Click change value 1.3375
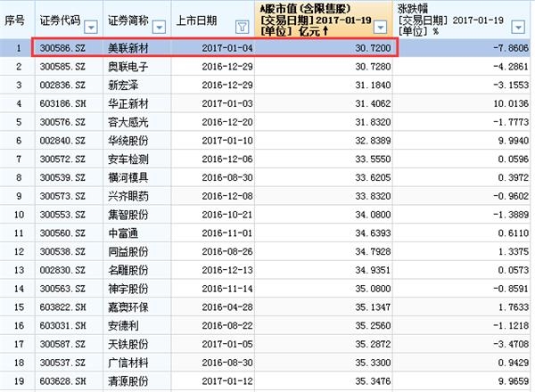Screen dimensions: 535x392 (514, 251)
